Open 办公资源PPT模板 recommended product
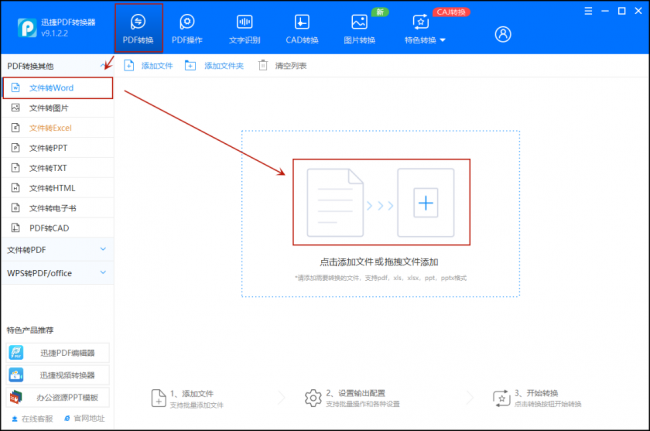The width and height of the screenshot is (650, 431). 58,397
